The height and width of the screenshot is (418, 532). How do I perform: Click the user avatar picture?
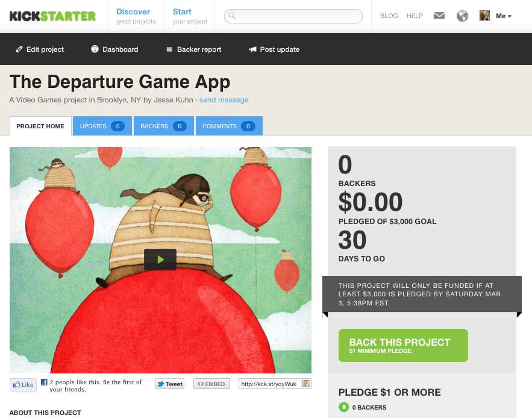click(x=484, y=16)
